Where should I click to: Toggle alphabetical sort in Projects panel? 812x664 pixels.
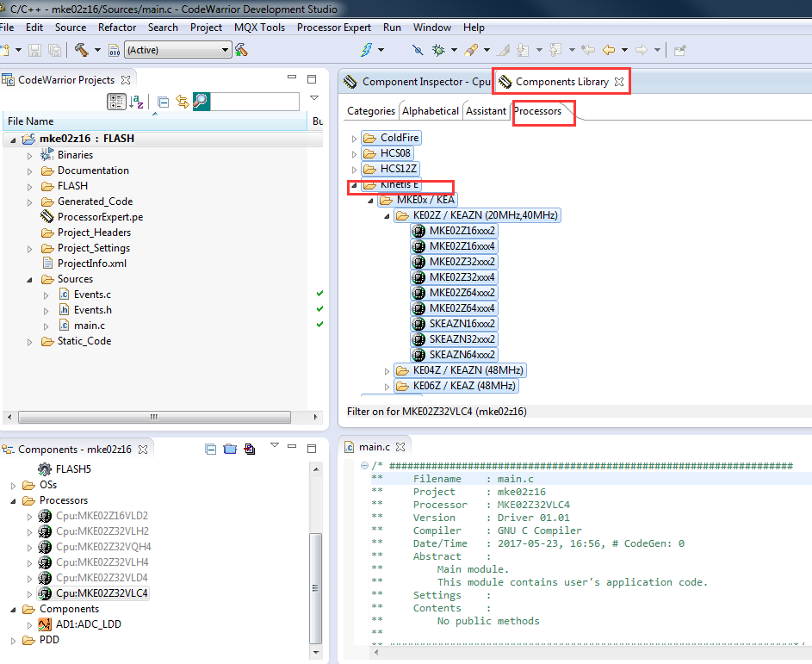[137, 102]
